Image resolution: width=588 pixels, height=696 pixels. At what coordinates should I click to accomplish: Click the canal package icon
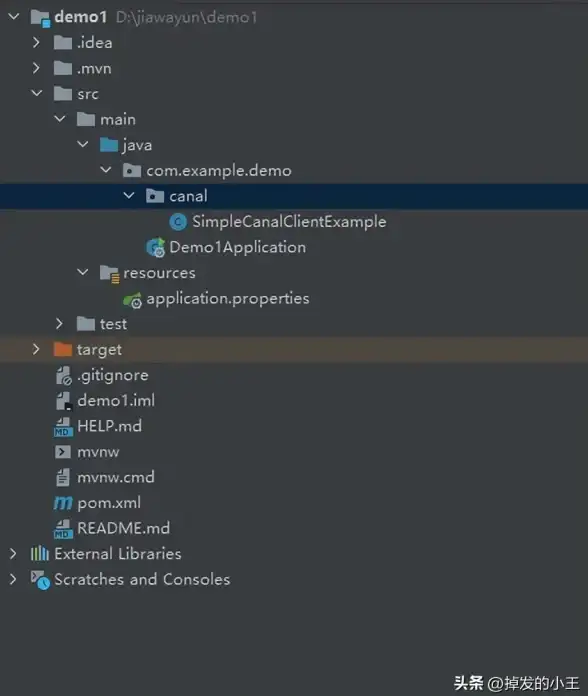pyautogui.click(x=155, y=196)
